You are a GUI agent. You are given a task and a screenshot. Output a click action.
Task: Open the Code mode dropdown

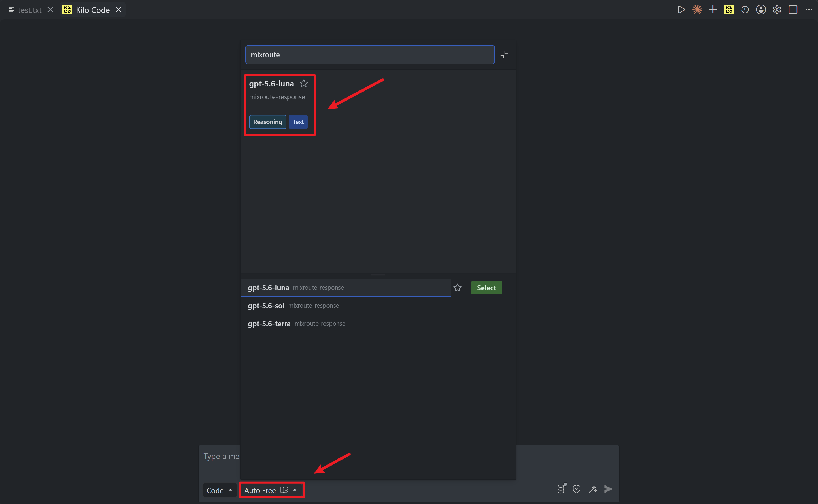pyautogui.click(x=219, y=490)
